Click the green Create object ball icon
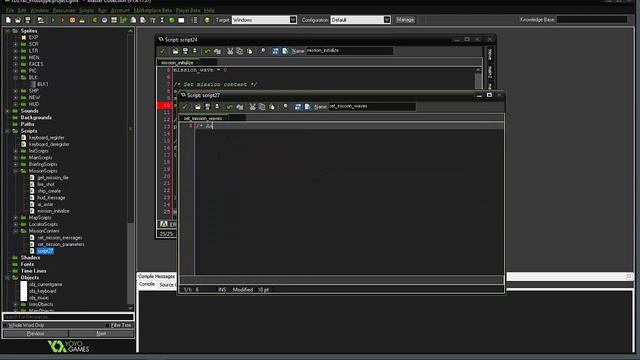The image size is (640, 360). coord(172,20)
